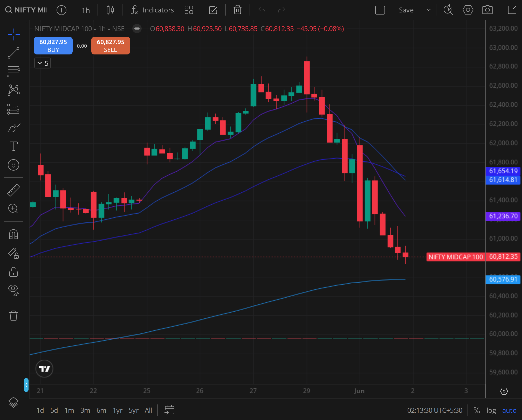This screenshot has height=420, width=522.
Task: Open indicator templates grid icon
Action: pyautogui.click(x=189, y=10)
